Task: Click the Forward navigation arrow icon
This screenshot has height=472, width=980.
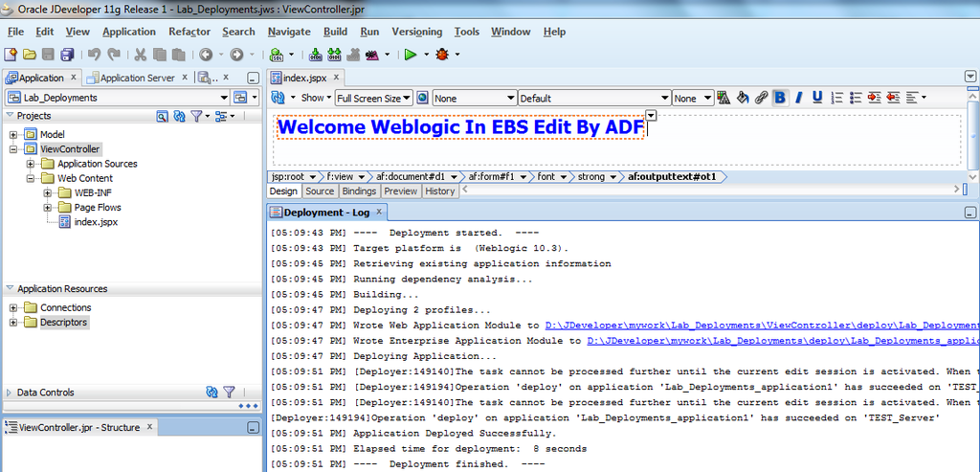Action: (236, 55)
